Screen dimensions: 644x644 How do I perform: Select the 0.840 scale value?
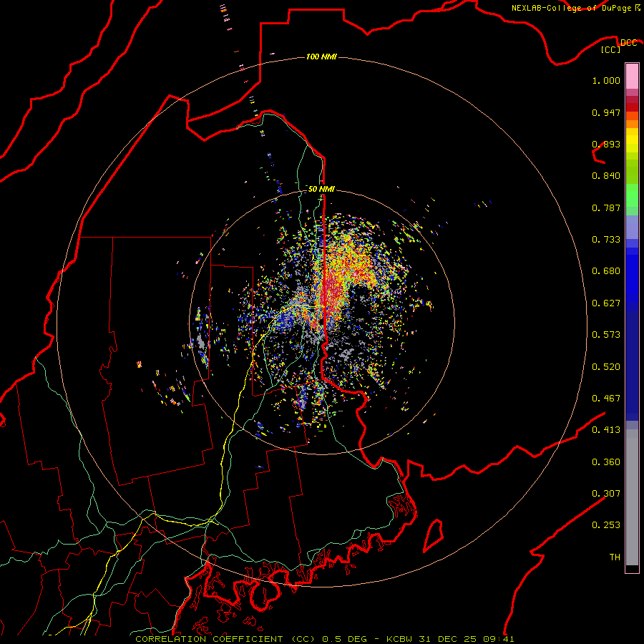click(x=606, y=176)
